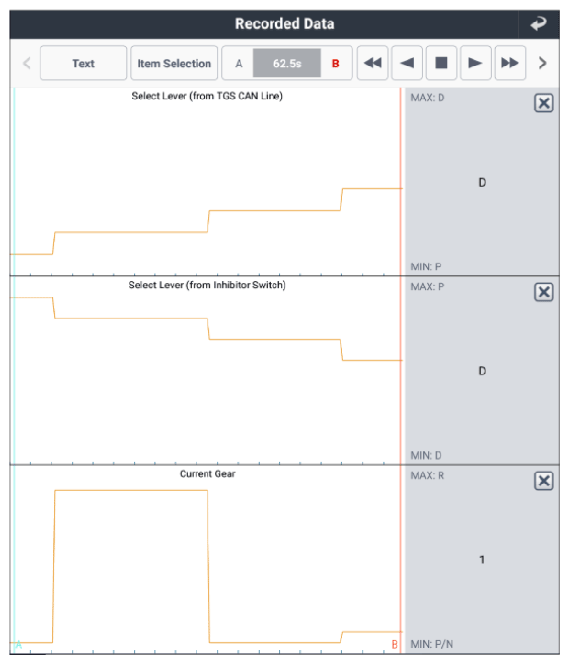Switch to Text view

pos(83,63)
